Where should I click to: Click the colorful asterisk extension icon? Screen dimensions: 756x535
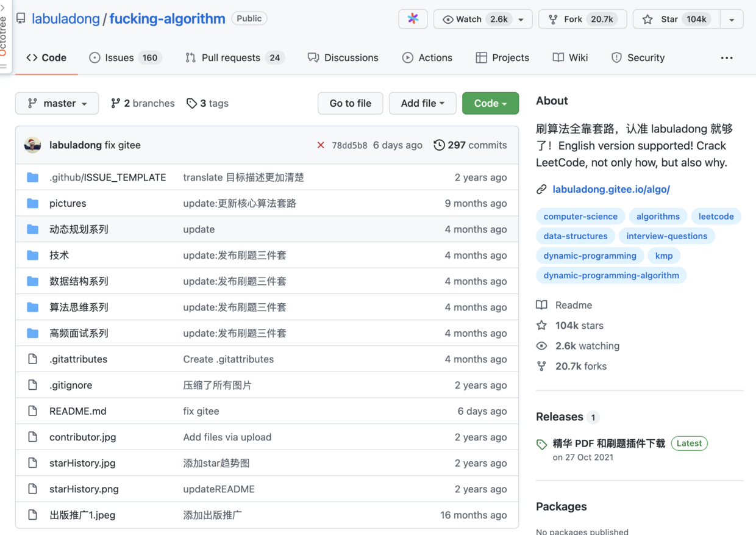click(413, 19)
